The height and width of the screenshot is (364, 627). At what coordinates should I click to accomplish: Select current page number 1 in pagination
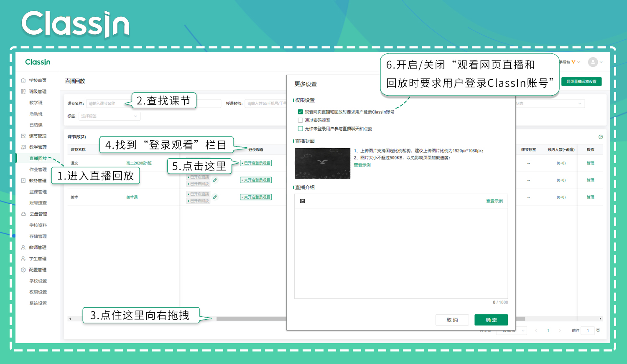(x=548, y=331)
